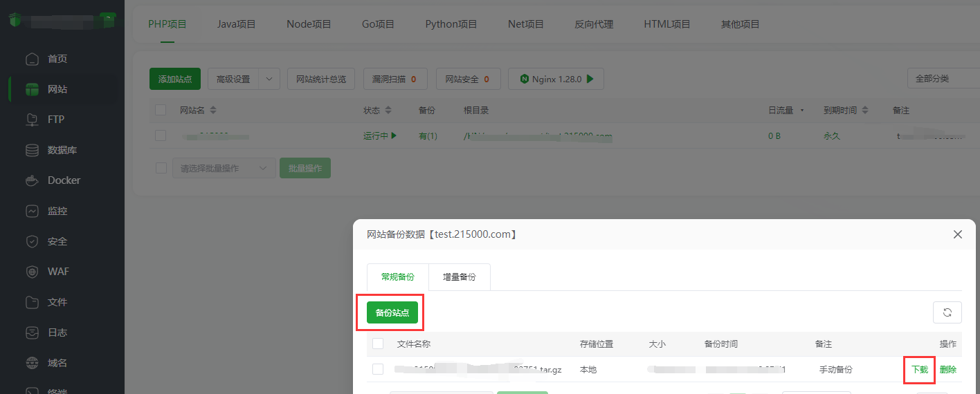
Task: Click the 根目录 column header
Action: [x=476, y=110]
